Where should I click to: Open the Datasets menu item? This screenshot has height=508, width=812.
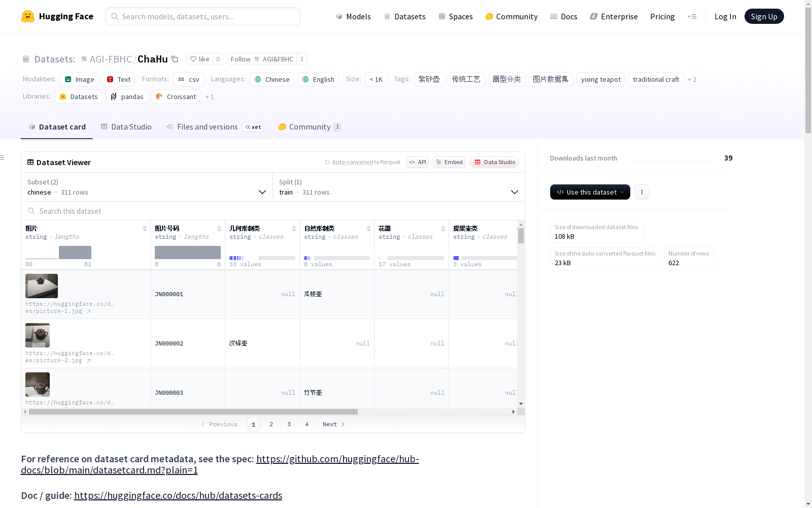[x=404, y=16]
